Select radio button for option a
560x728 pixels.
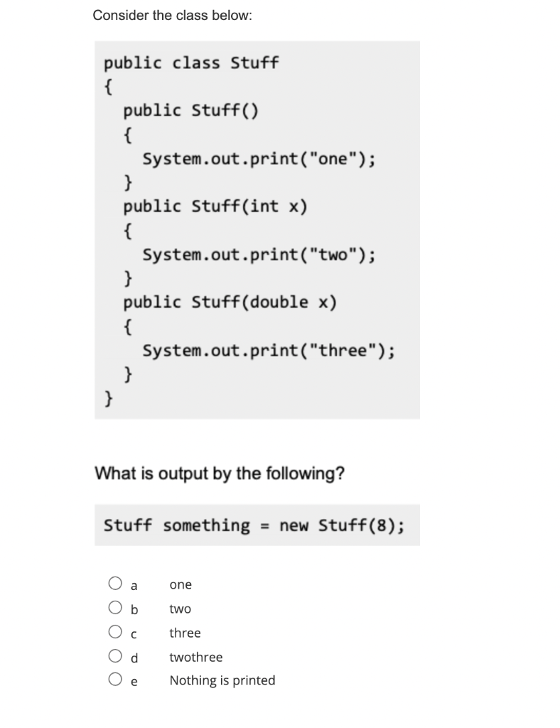tap(115, 583)
